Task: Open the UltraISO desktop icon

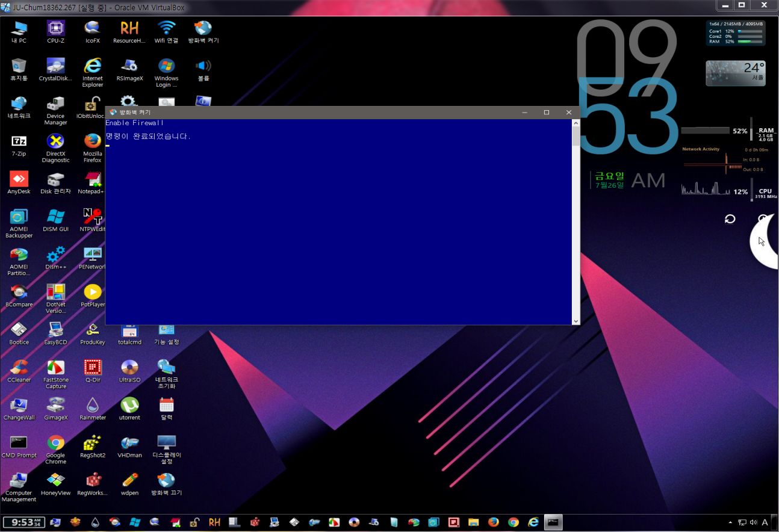Action: (x=129, y=371)
